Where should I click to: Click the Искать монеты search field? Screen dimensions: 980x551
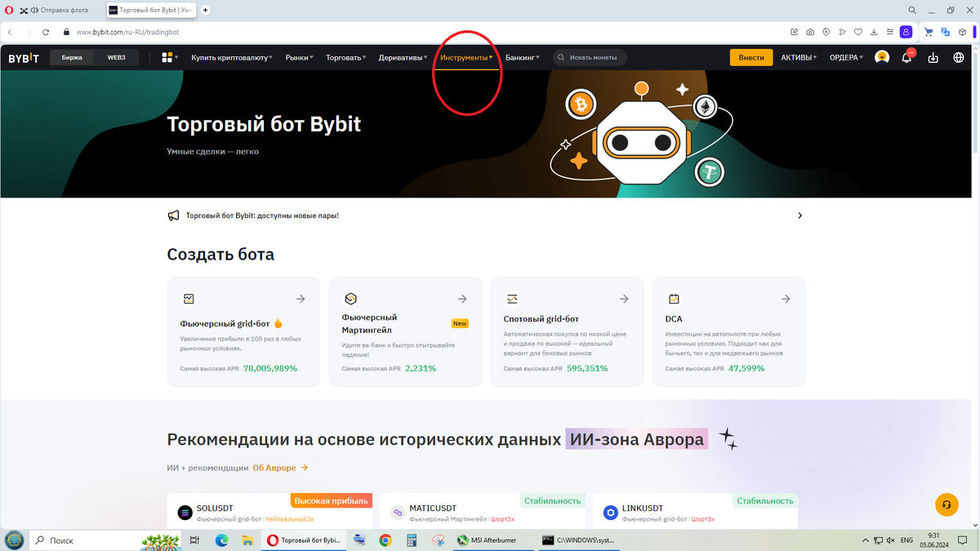[590, 58]
